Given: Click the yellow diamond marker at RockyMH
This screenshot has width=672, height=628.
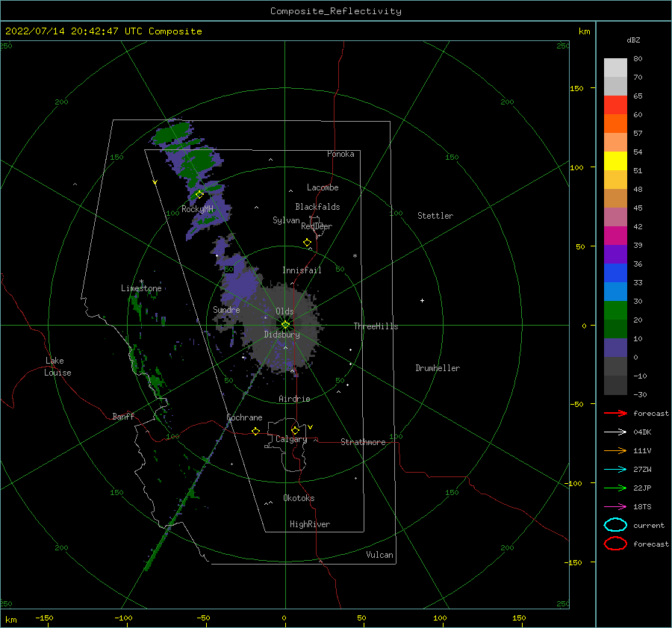Looking at the screenshot, I should point(199,195).
